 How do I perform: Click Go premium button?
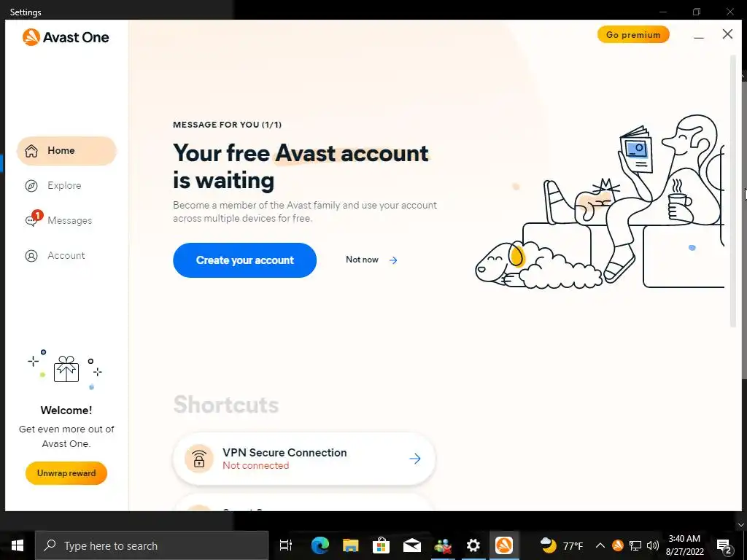(633, 35)
